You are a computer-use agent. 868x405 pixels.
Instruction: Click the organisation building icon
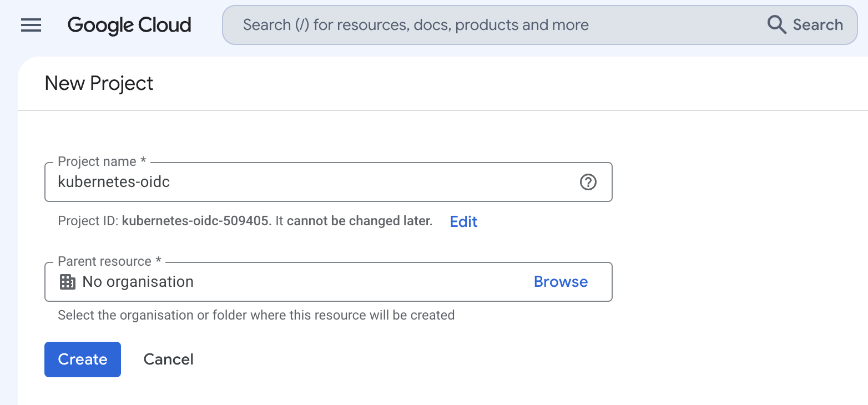67,282
